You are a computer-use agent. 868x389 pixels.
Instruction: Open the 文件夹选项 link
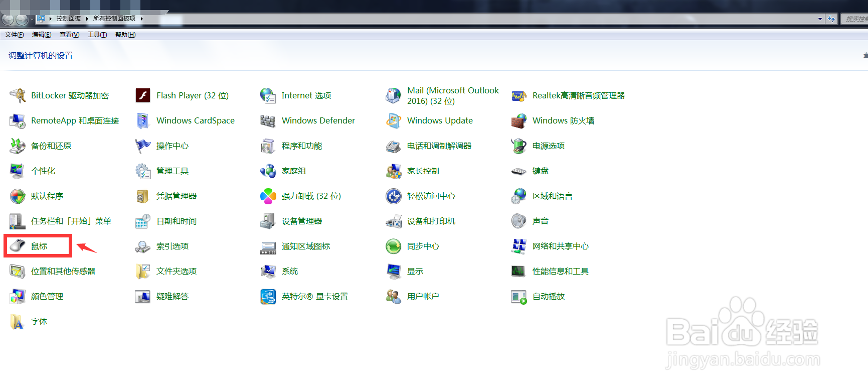177,271
